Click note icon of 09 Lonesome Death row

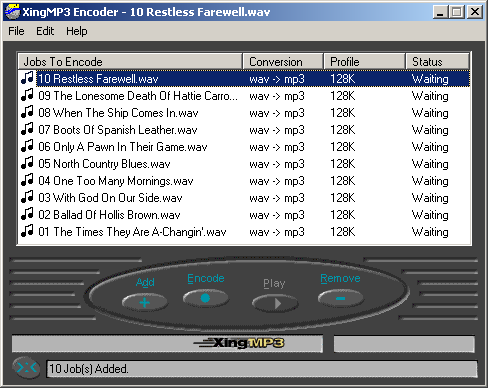27,95
